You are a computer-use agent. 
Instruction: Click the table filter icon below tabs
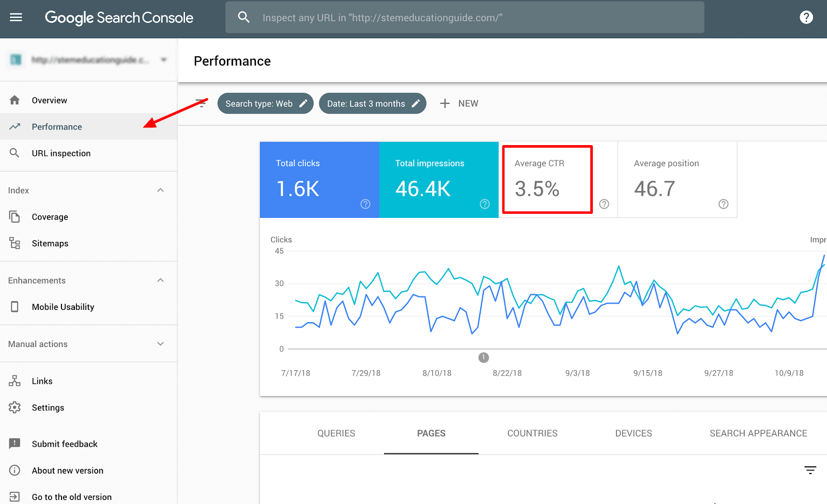click(x=810, y=470)
